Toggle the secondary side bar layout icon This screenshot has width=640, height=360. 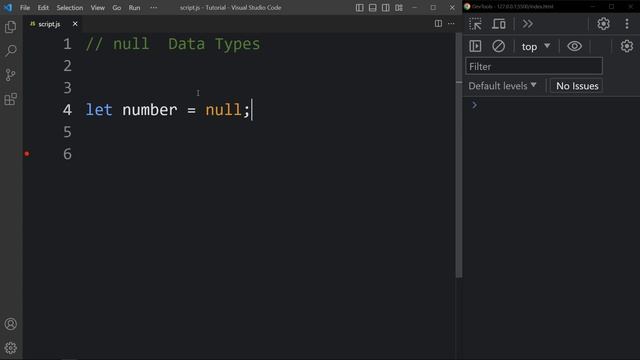(386, 7)
